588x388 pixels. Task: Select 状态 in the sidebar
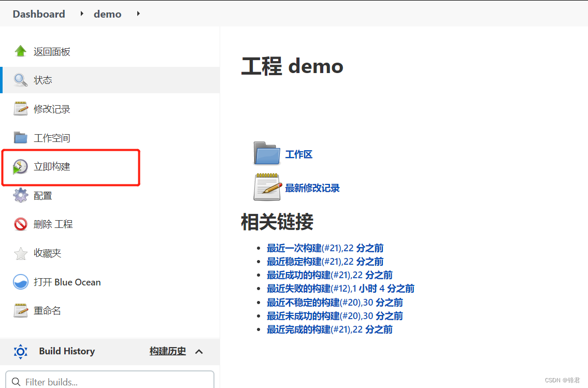point(110,80)
